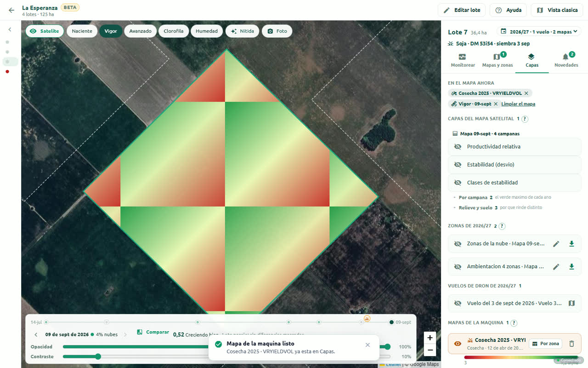This screenshot has height=368, width=588.
Task: Zoom in on the map
Action: (430, 338)
